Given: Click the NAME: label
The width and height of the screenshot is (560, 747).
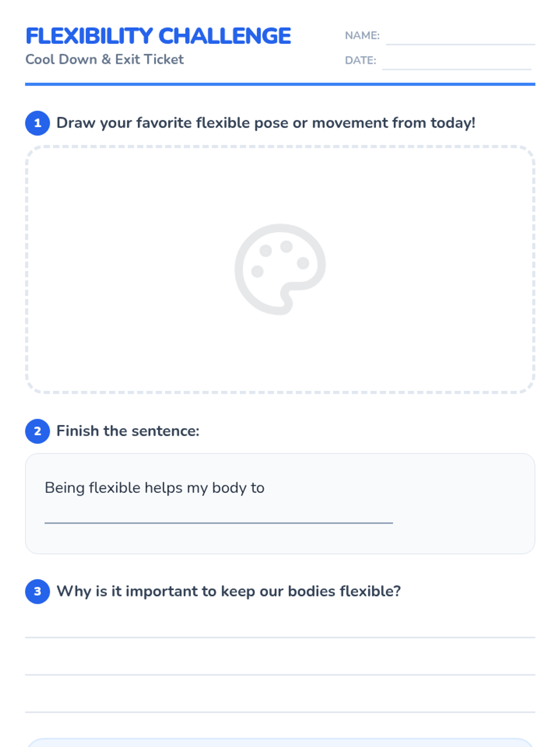Looking at the screenshot, I should tap(362, 35).
